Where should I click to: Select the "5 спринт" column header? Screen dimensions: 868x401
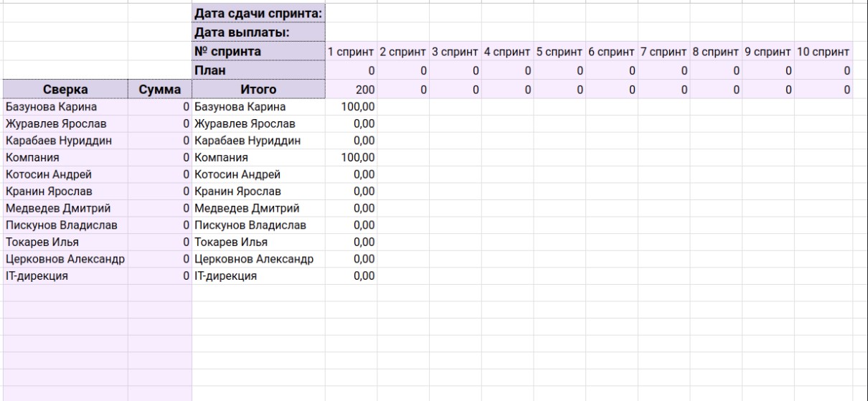[x=560, y=52]
